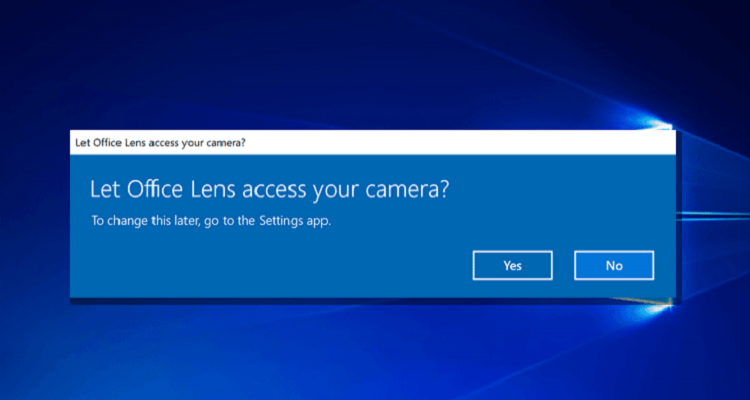Click 'To change this later, go to the Settings app.' text

211,222
